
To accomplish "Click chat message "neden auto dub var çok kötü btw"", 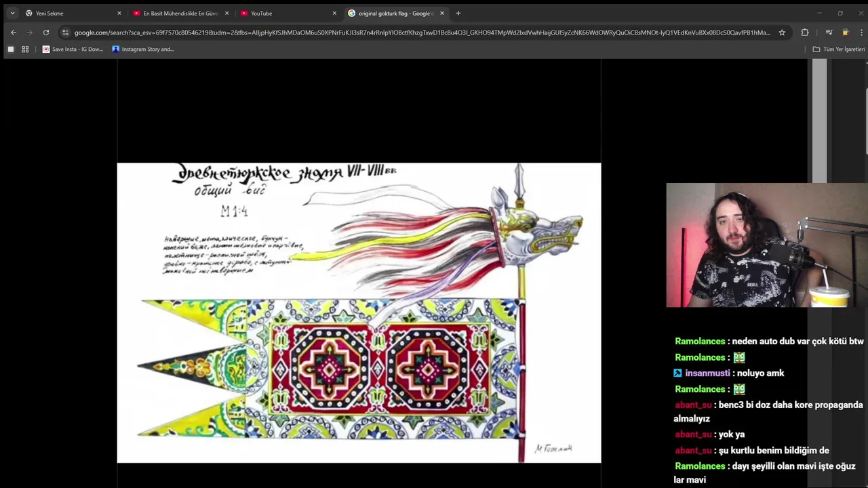I will (x=798, y=342).
